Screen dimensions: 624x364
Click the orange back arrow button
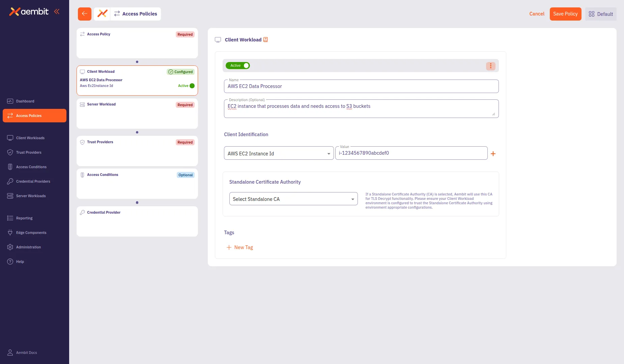click(84, 14)
